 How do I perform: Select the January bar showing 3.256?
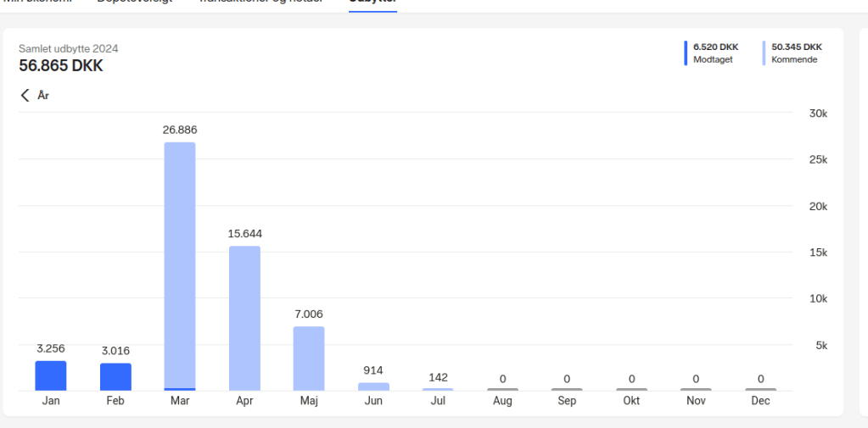(51, 375)
